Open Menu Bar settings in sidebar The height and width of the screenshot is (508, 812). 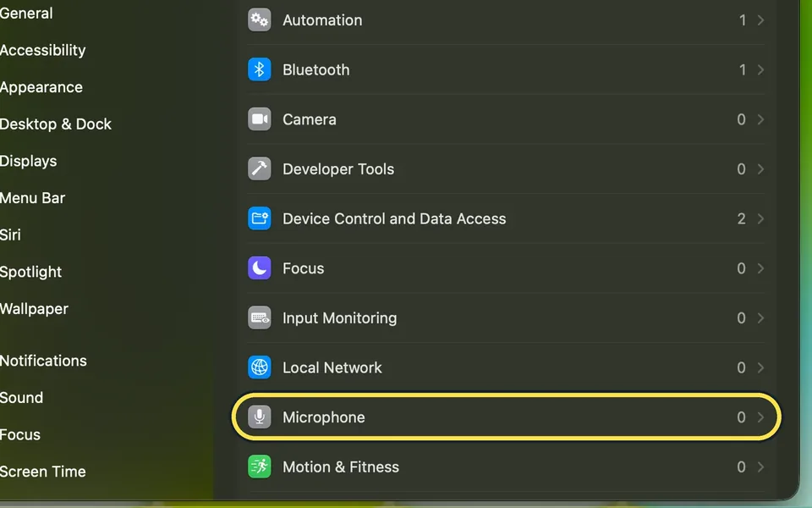tap(32, 198)
